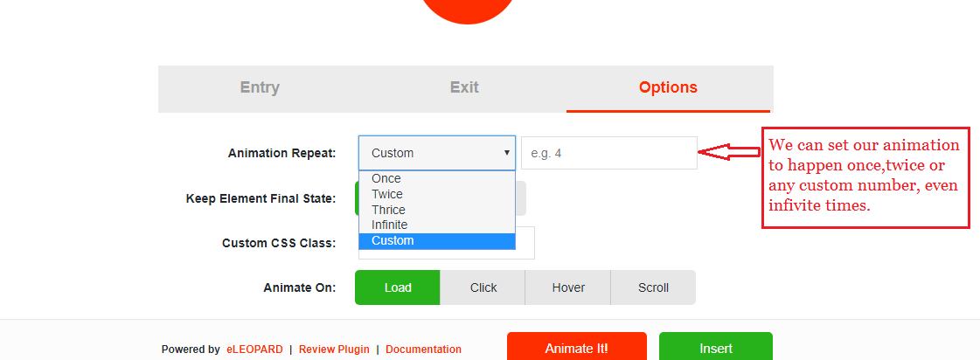The image size is (980, 360).
Task: Switch to the Entry tab
Action: (x=260, y=87)
